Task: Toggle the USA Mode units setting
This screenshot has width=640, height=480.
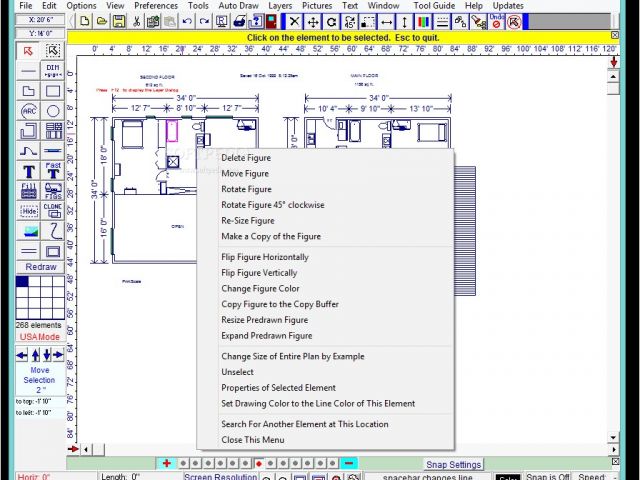Action: coord(40,336)
